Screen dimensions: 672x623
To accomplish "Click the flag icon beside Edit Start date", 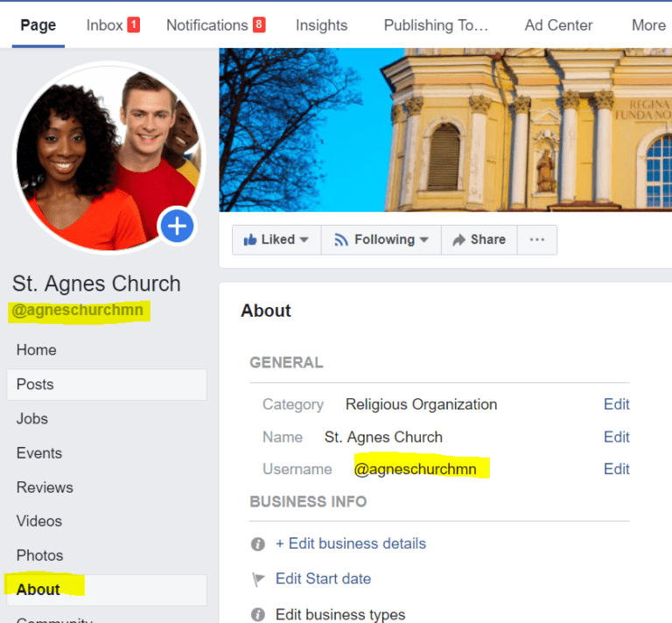I will pos(258,579).
